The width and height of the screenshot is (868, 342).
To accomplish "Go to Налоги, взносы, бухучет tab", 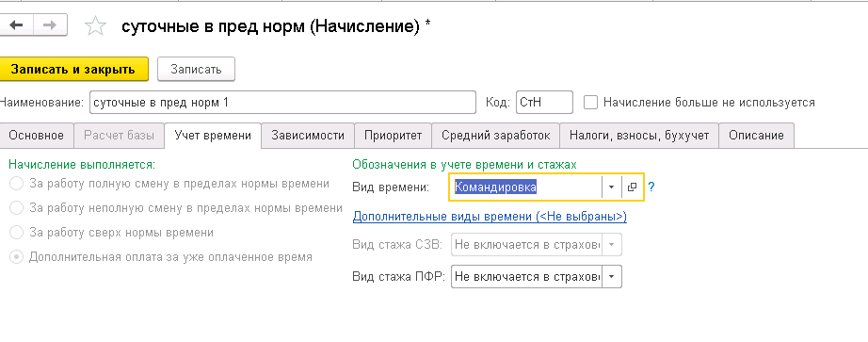I will pyautogui.click(x=639, y=136).
